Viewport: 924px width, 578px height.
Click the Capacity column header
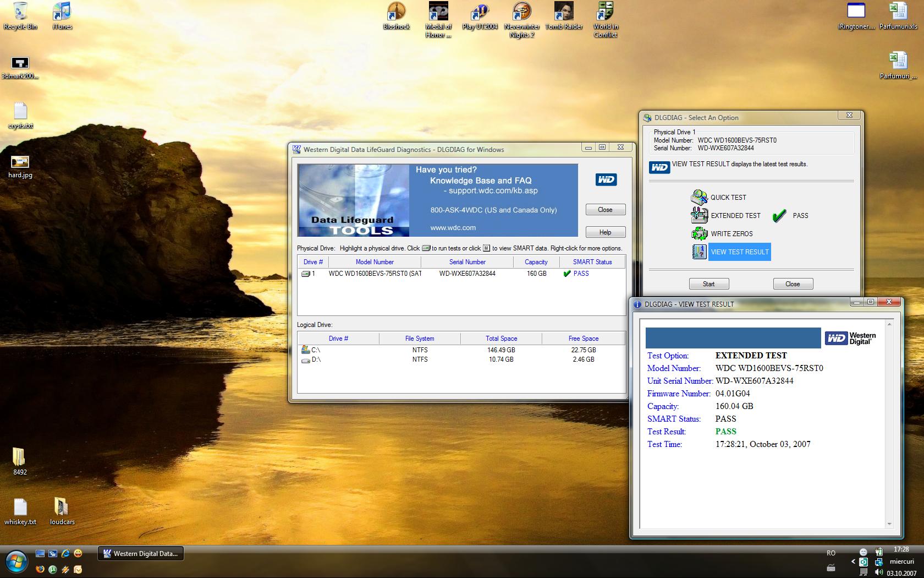(x=536, y=262)
